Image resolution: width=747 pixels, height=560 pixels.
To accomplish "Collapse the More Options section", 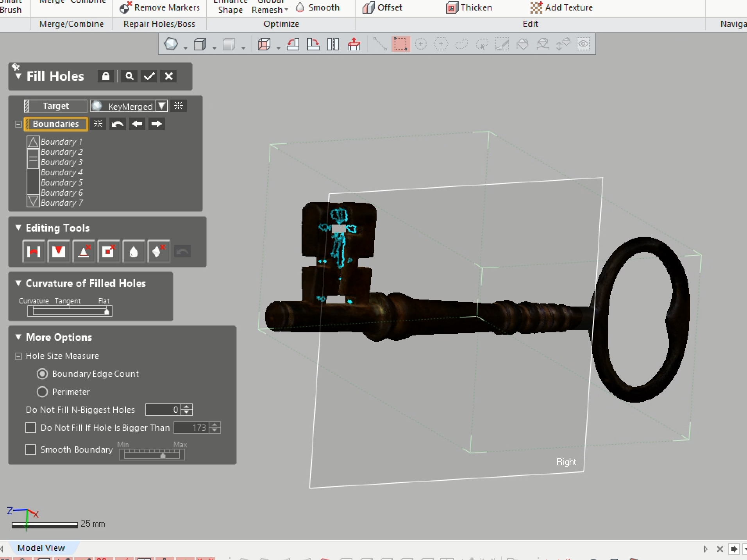I will (18, 337).
